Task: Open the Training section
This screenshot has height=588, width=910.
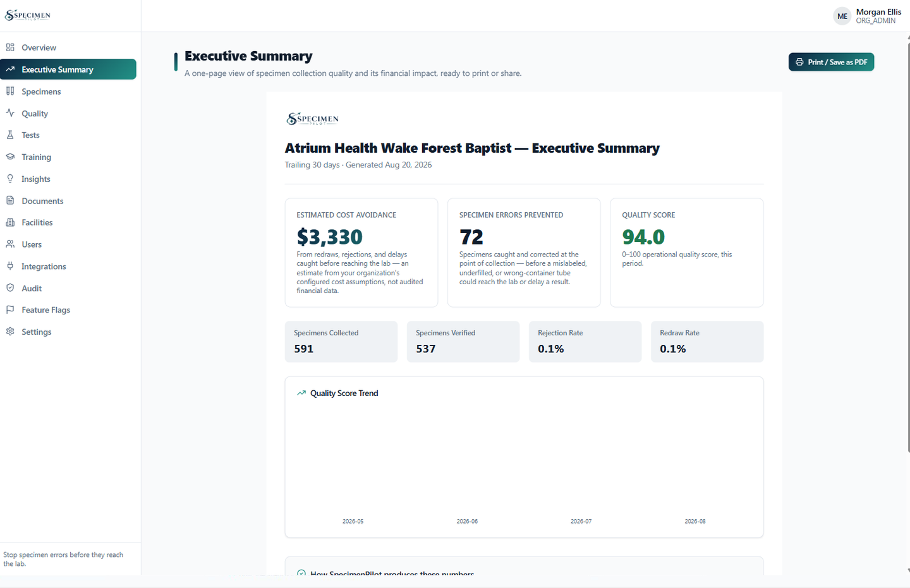Action: (68, 157)
